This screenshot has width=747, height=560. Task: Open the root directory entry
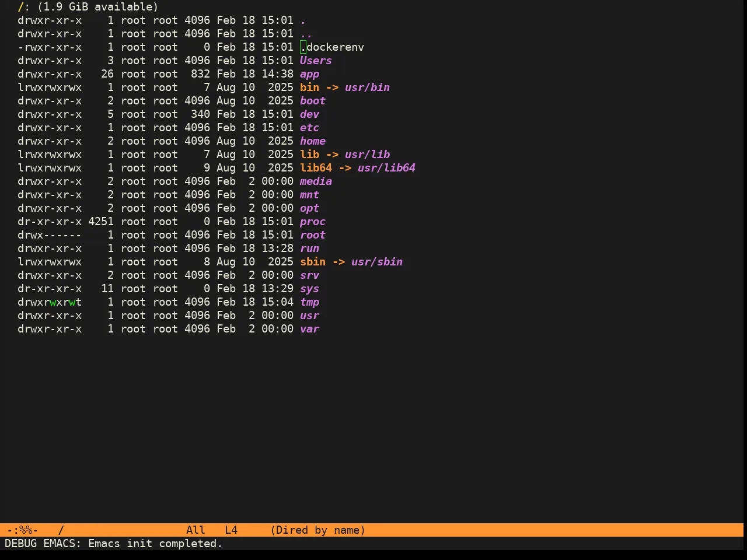click(x=313, y=235)
